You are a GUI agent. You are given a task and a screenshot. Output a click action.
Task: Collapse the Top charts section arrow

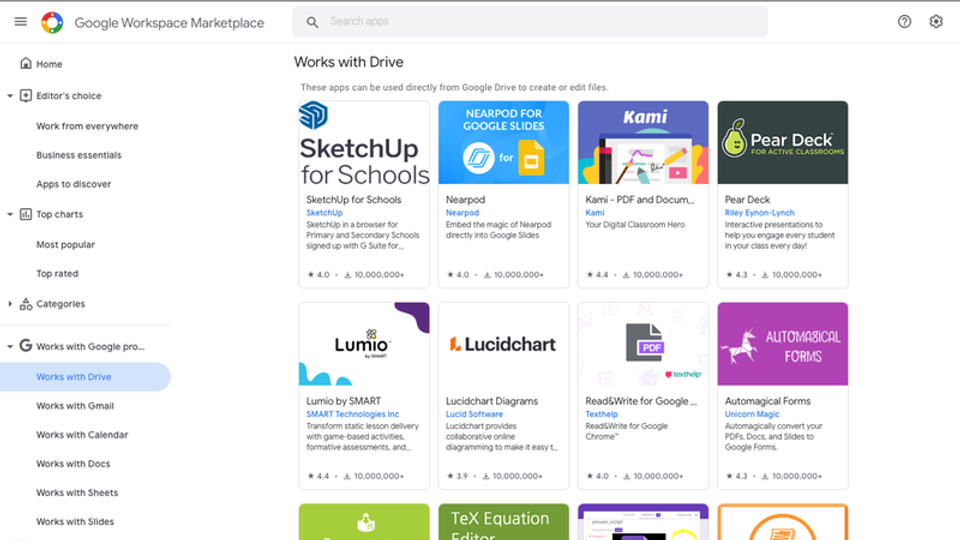[10, 214]
